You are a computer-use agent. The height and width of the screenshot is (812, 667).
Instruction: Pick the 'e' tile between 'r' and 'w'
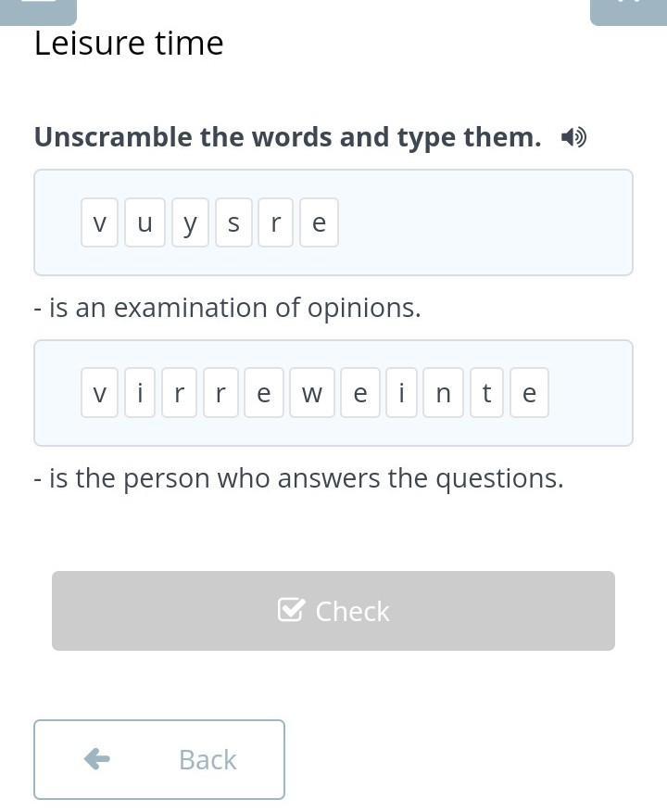(264, 393)
